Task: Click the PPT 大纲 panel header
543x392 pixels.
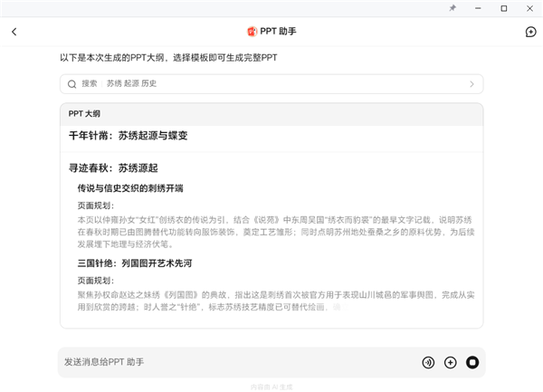Action: tap(85, 114)
